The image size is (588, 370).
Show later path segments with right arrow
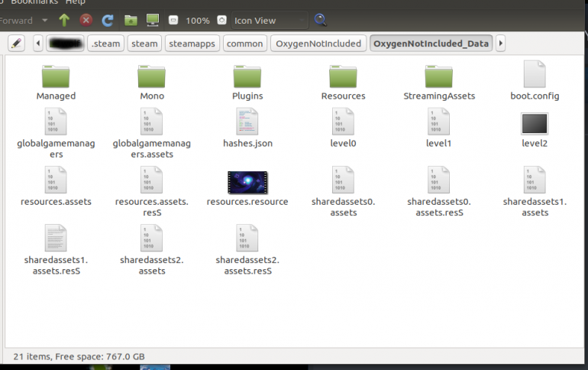pyautogui.click(x=500, y=44)
